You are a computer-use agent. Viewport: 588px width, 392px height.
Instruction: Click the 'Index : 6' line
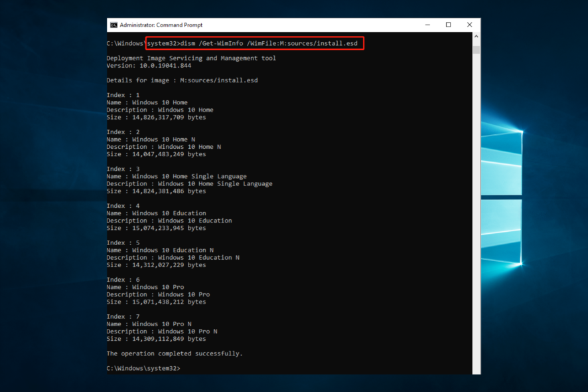(x=123, y=280)
